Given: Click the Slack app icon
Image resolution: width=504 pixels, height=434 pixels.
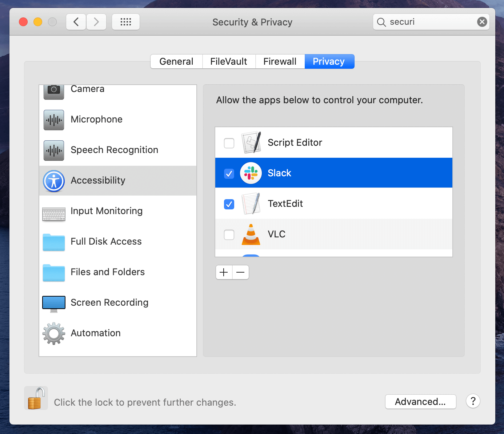Looking at the screenshot, I should tap(251, 173).
